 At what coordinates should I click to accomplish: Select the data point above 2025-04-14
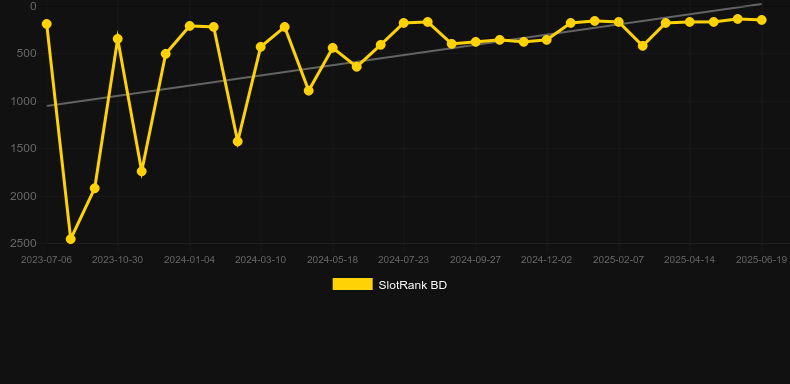pyautogui.click(x=690, y=22)
